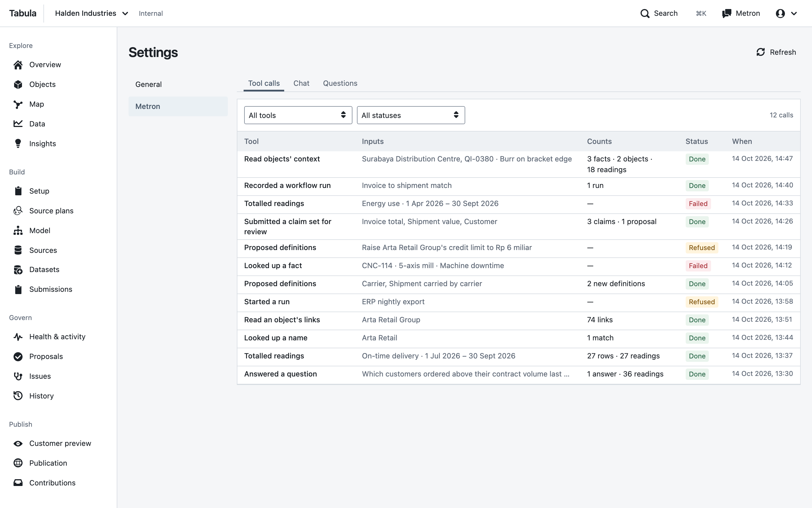
Task: Open the Source plans sidebar label
Action: pos(51,211)
